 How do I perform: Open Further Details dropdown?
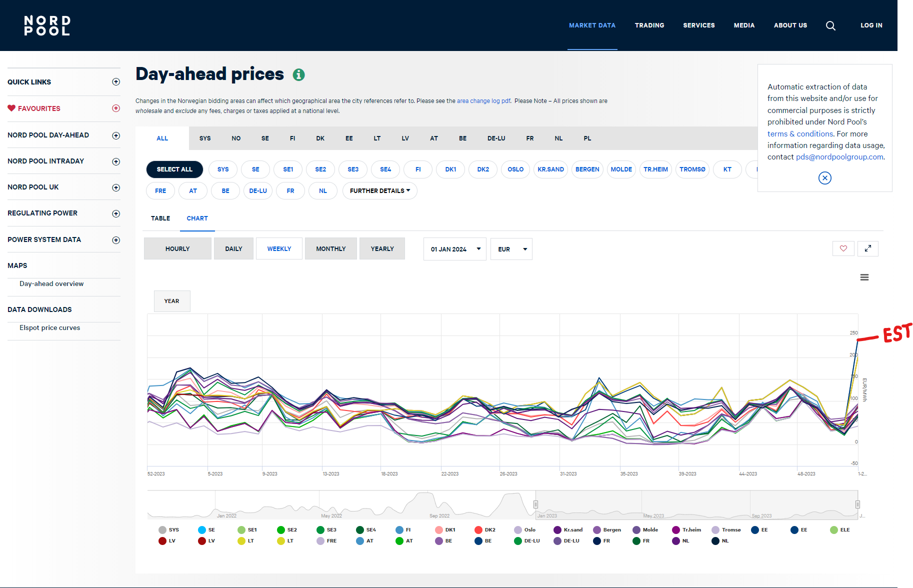click(380, 191)
